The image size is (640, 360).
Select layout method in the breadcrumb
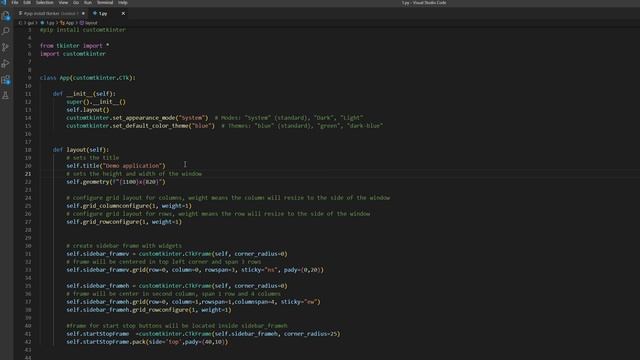(89, 23)
